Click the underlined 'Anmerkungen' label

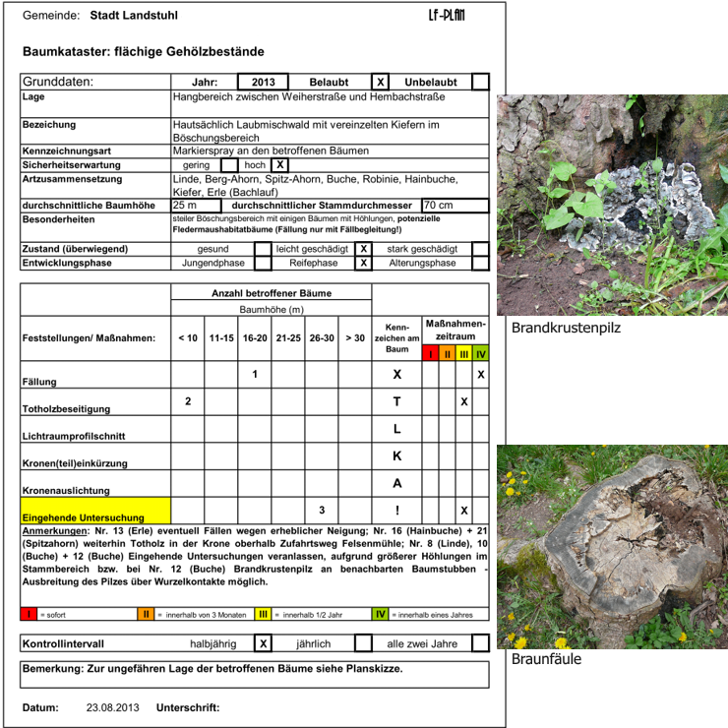click(54, 530)
